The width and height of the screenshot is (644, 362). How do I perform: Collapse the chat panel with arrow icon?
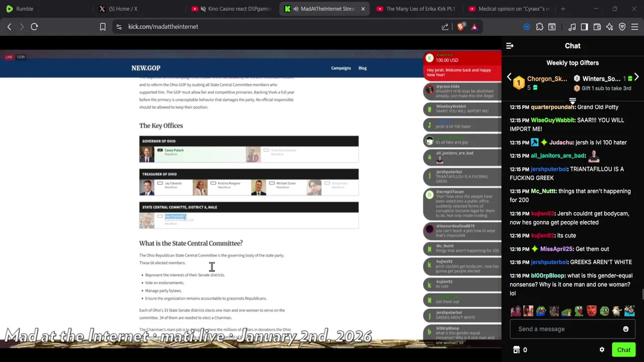(x=510, y=46)
